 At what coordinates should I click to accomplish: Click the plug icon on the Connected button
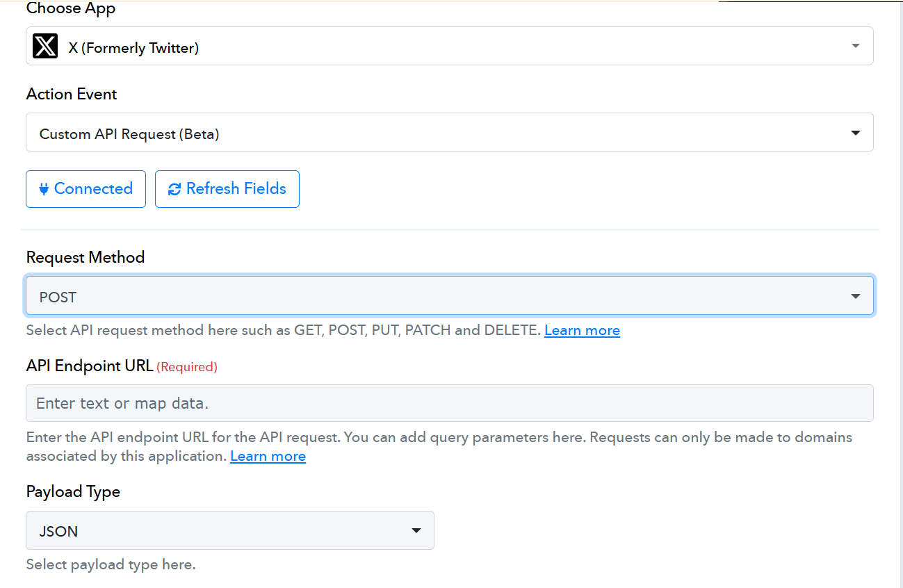click(44, 189)
